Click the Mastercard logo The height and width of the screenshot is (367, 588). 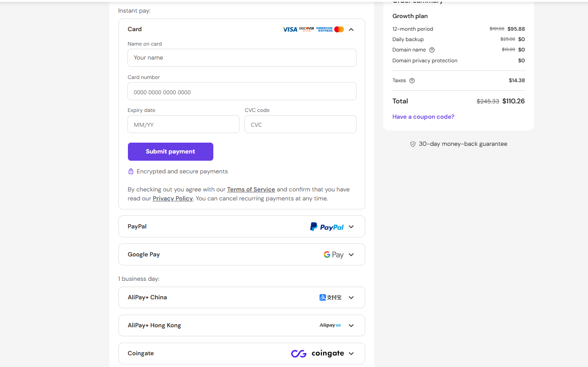pos(339,29)
